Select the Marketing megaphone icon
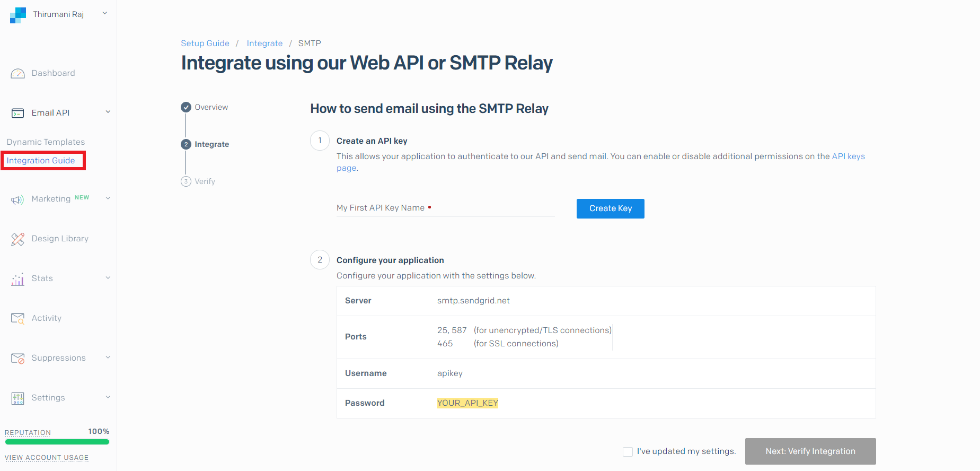The height and width of the screenshot is (471, 980). (17, 199)
